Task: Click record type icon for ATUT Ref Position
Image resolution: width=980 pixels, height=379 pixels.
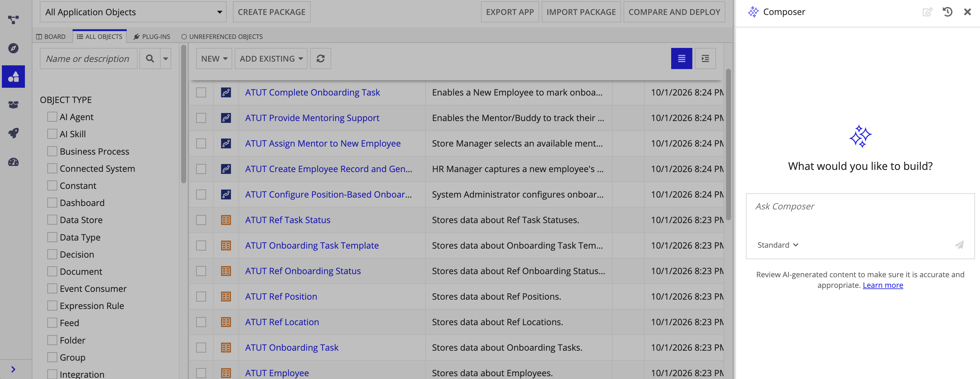Action: pyautogui.click(x=226, y=296)
